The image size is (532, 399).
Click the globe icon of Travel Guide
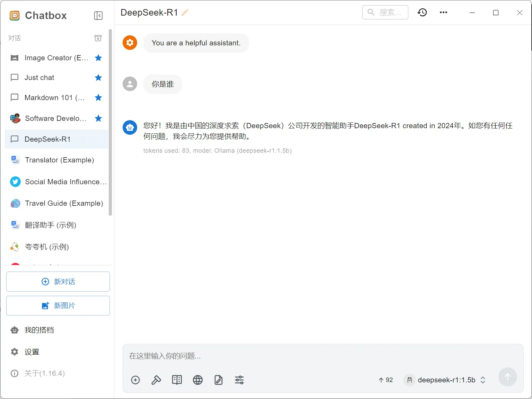pyautogui.click(x=15, y=203)
